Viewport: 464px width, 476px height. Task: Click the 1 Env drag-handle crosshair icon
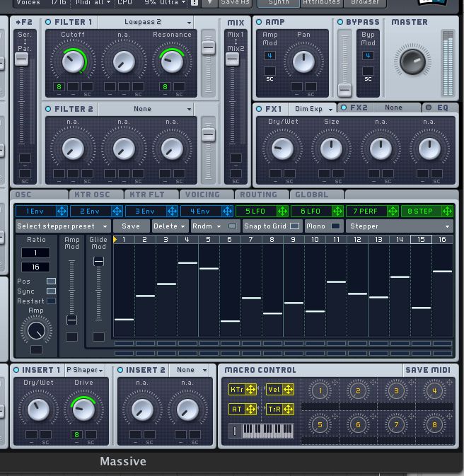click(x=62, y=211)
